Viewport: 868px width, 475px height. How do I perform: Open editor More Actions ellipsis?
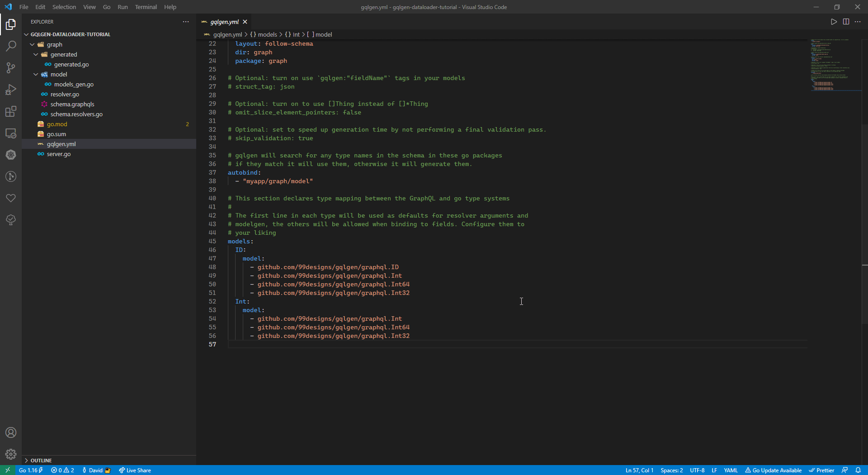(858, 22)
